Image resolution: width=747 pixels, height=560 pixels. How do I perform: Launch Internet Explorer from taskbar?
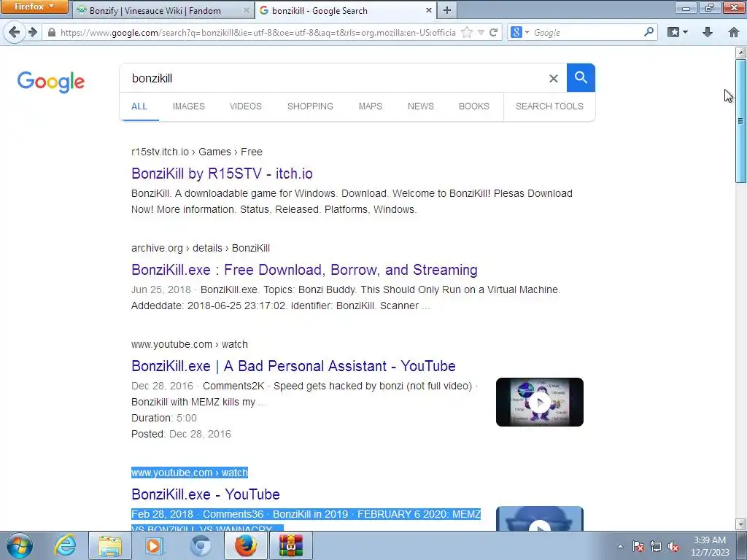click(x=65, y=545)
